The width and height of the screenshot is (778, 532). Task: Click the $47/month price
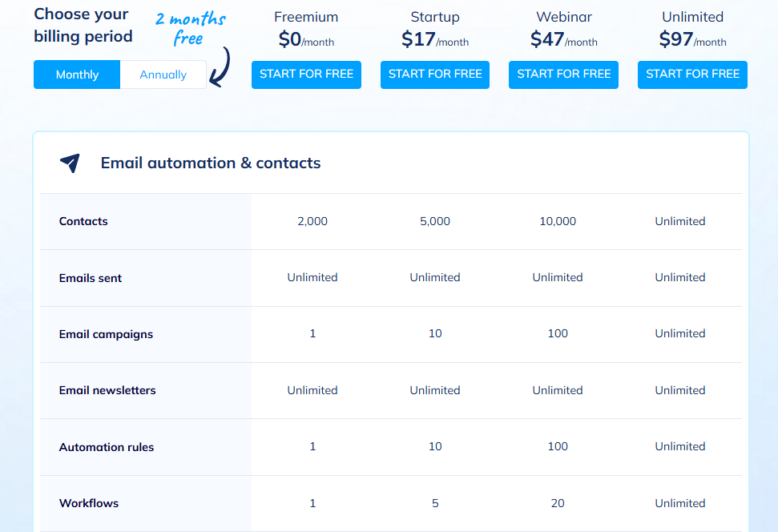[563, 38]
